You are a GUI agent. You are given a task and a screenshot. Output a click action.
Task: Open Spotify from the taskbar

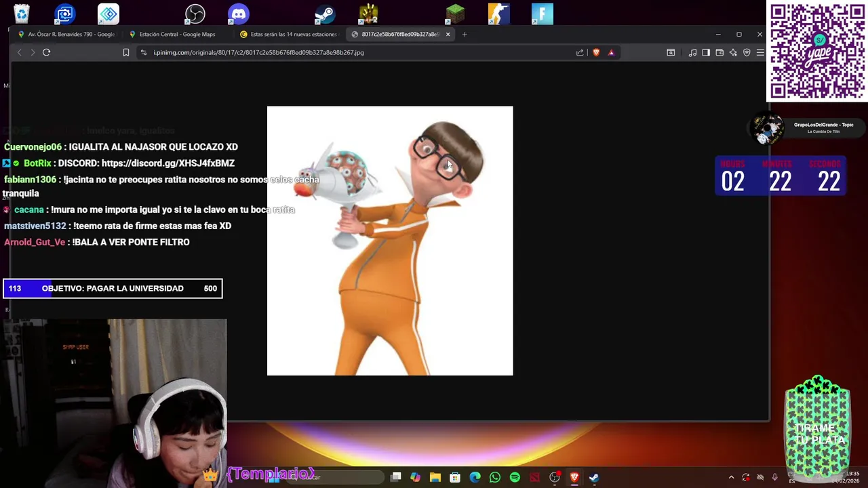[515, 477]
